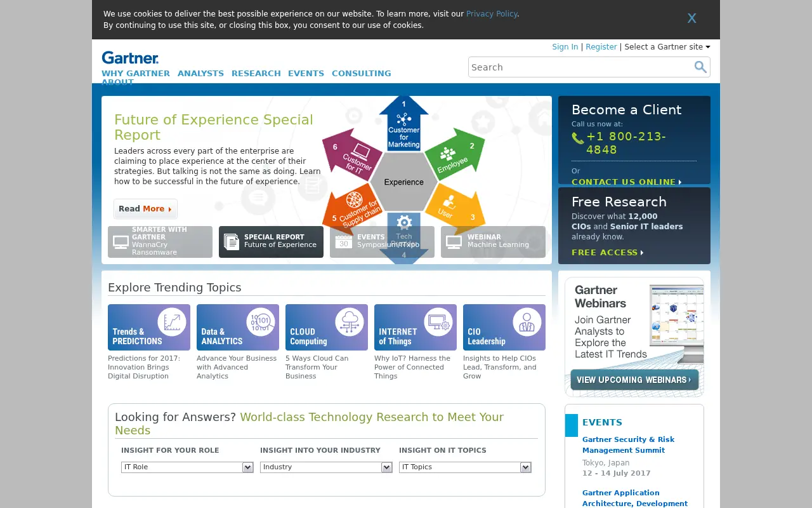Expand Select a Gartner site dropdown

(667, 47)
